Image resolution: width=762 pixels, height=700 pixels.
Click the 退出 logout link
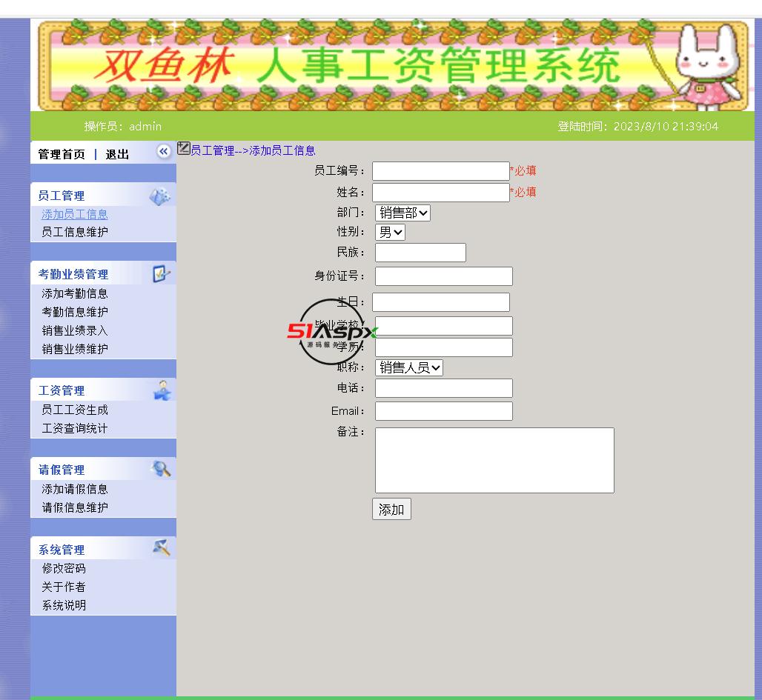[x=117, y=155]
